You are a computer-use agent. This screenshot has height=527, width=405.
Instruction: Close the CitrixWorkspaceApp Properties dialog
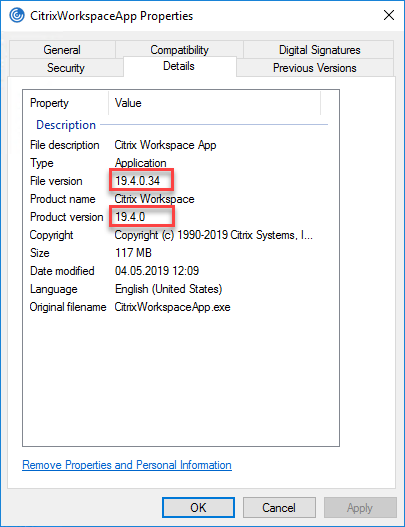tap(389, 15)
